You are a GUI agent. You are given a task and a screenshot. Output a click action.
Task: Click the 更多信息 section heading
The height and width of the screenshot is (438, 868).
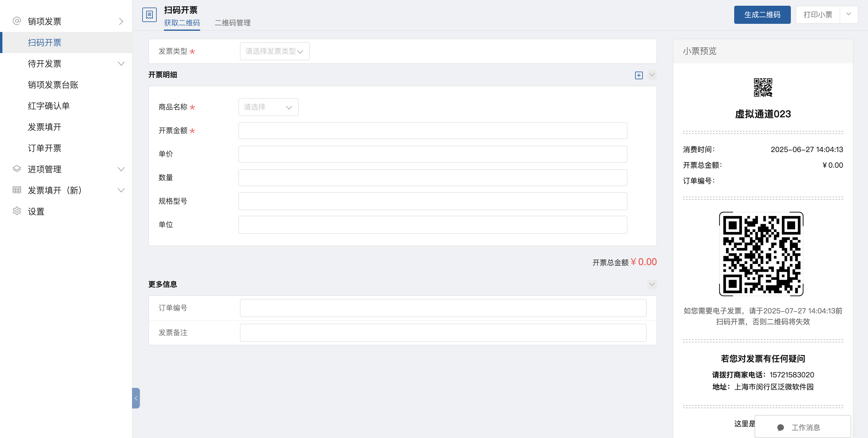163,284
